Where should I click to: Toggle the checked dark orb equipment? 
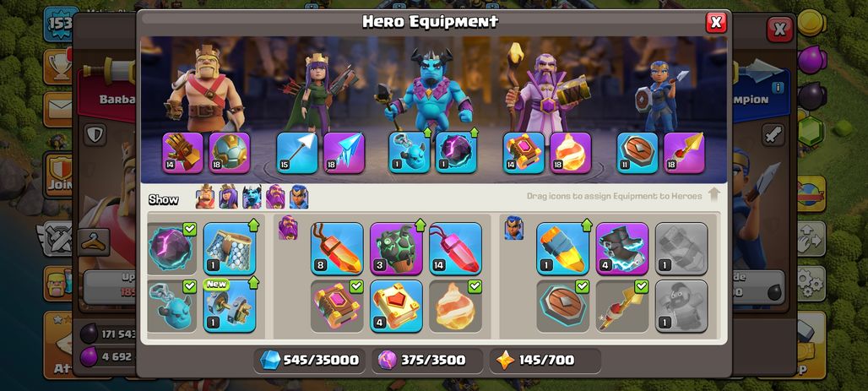click(172, 248)
